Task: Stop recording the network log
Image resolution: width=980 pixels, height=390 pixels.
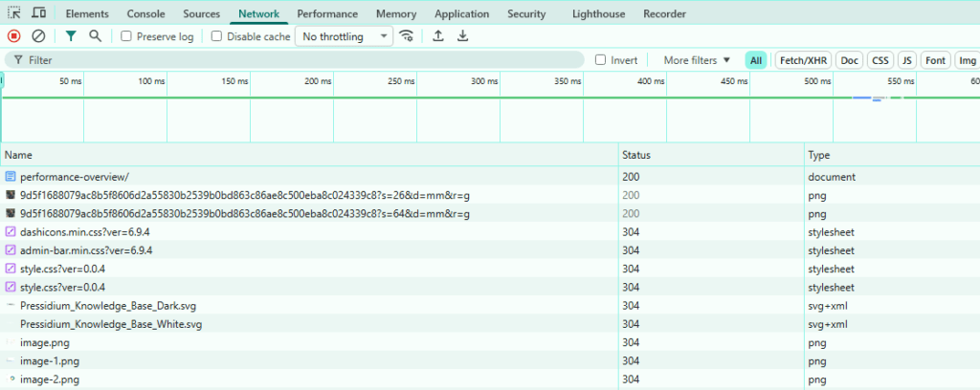Action: click(14, 36)
